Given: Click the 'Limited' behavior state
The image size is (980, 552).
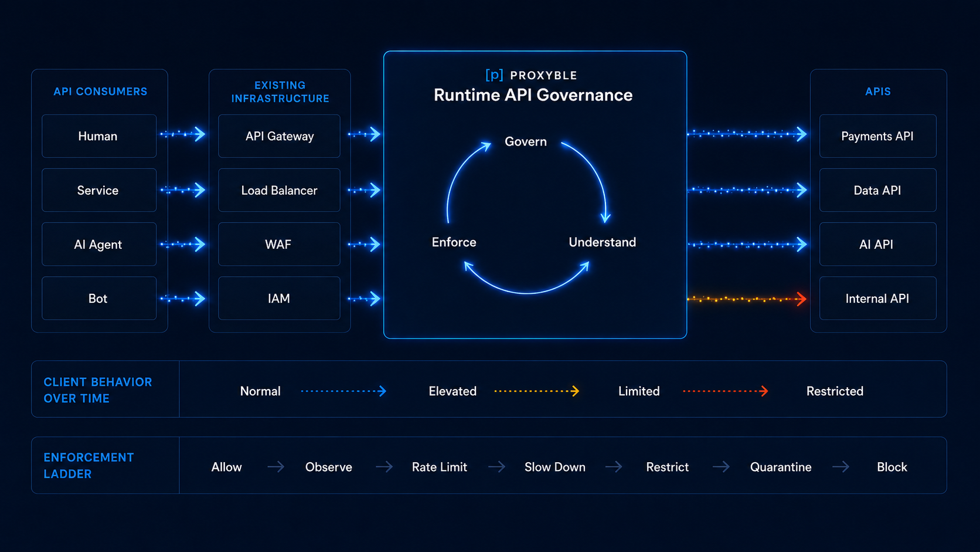Looking at the screenshot, I should [639, 391].
